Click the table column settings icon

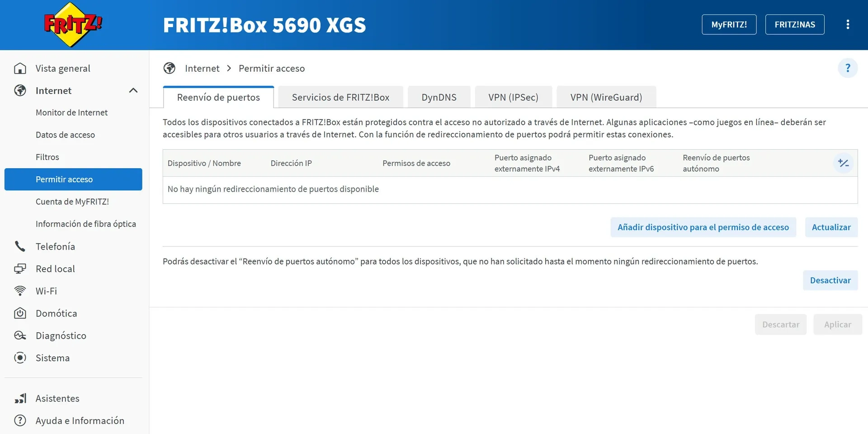pyautogui.click(x=843, y=163)
